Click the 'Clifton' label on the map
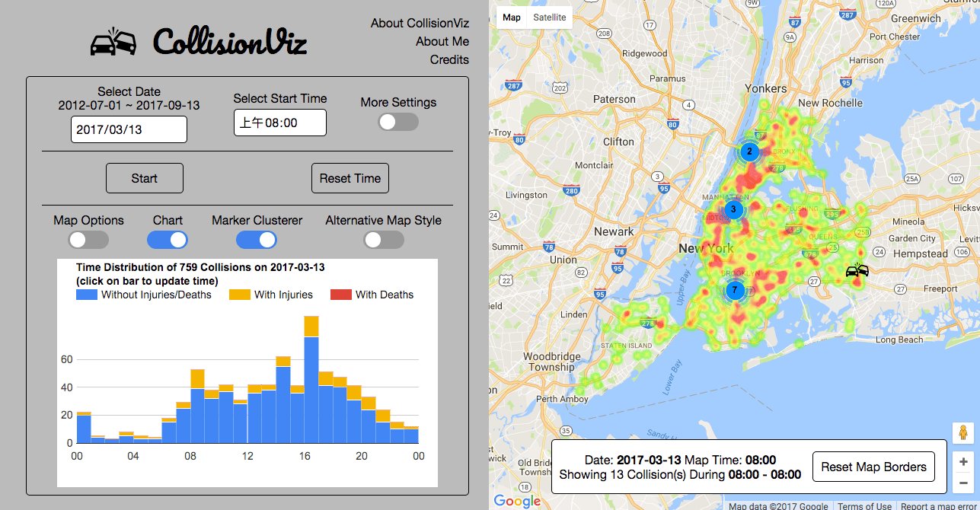The image size is (980, 510). 618,142
